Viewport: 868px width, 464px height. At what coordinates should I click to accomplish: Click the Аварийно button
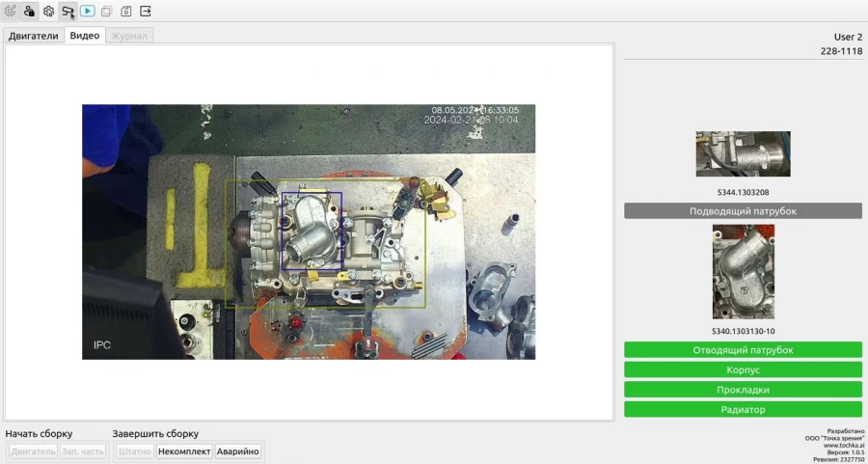tap(237, 451)
